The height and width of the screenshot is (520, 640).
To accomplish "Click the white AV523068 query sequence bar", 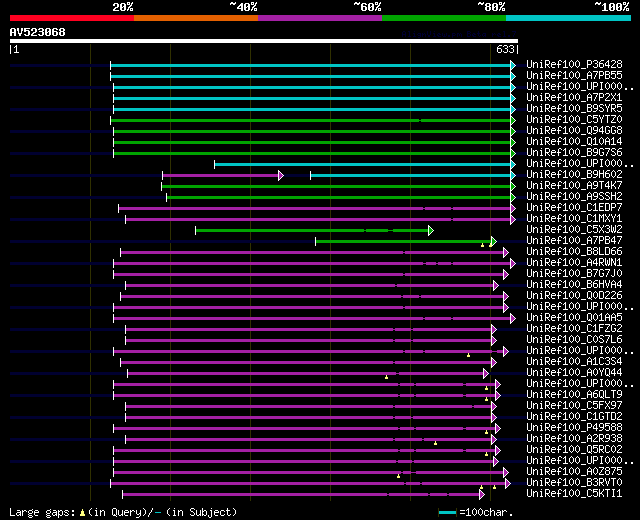I will click(x=264, y=41).
